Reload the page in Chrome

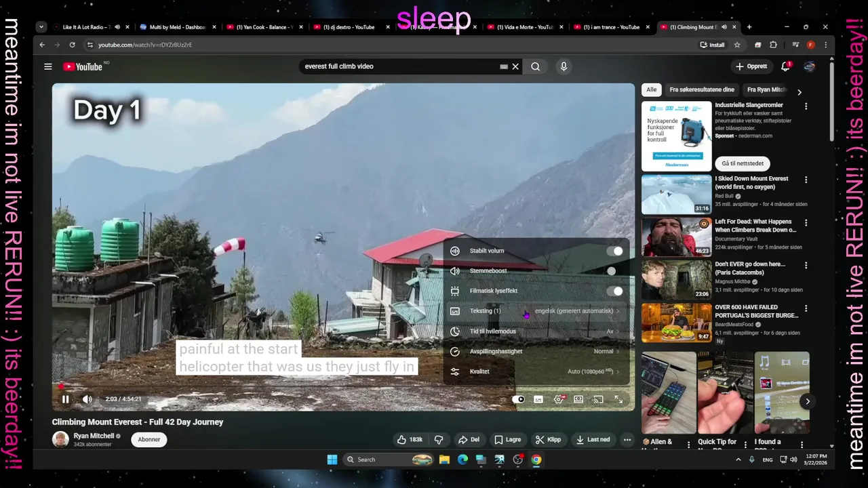pos(72,45)
